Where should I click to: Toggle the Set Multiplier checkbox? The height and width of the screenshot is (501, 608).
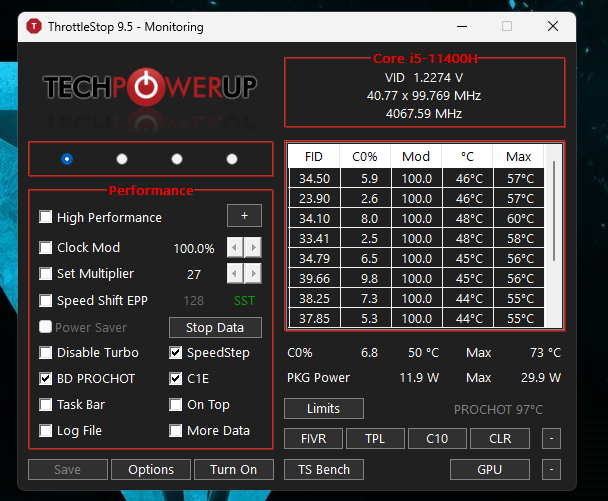tap(45, 273)
